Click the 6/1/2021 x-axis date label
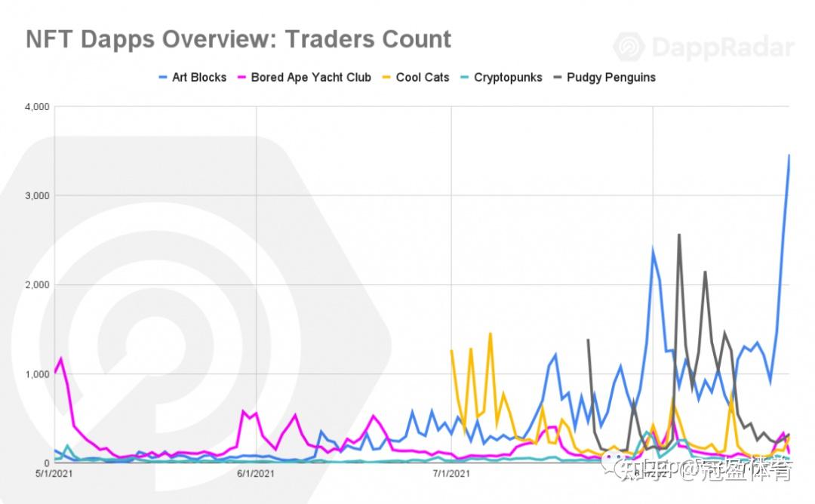Viewport: 815px width, 504px height. 256,474
